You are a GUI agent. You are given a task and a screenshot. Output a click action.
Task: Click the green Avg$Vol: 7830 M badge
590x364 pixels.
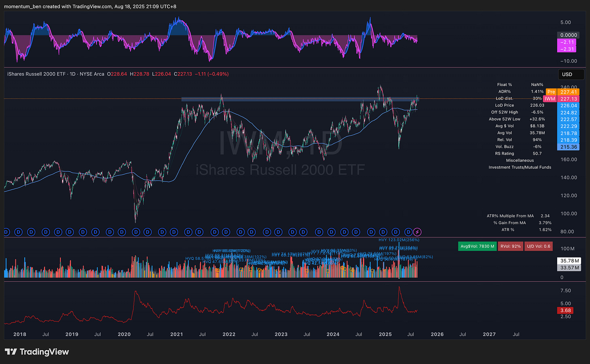tap(477, 246)
